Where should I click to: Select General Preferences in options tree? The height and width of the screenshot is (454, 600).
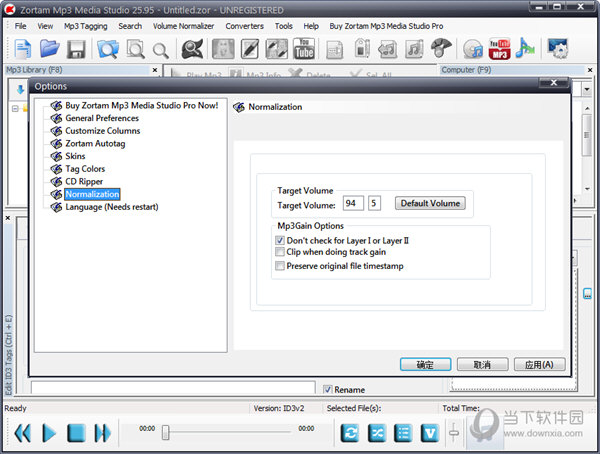[102, 118]
